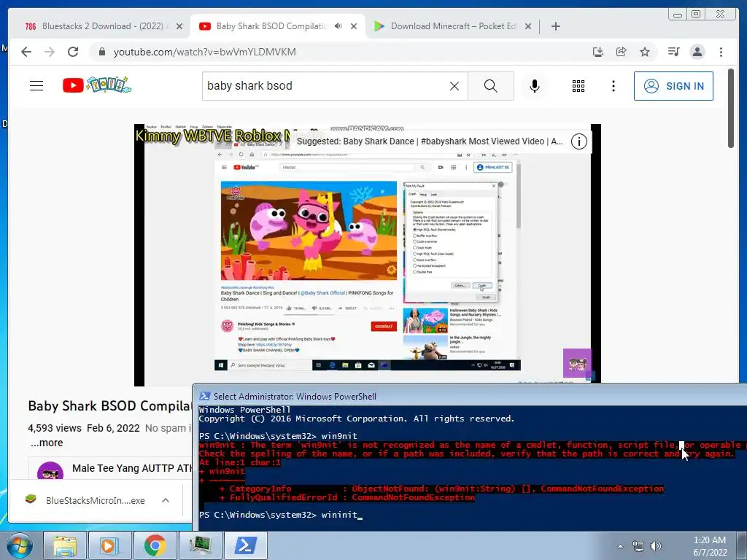Reload the YouTube page
Image resolution: width=747 pixels, height=560 pixels.
(73, 52)
